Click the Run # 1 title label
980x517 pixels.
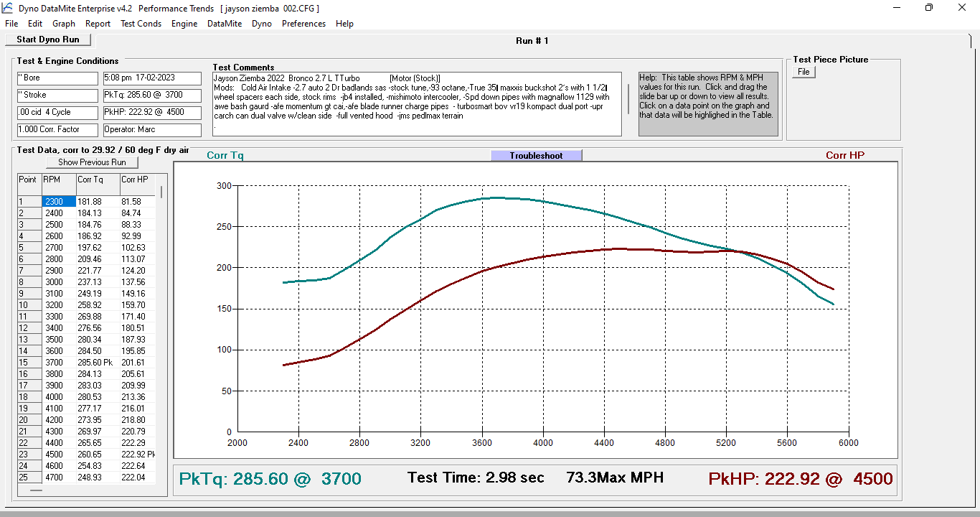click(x=532, y=41)
